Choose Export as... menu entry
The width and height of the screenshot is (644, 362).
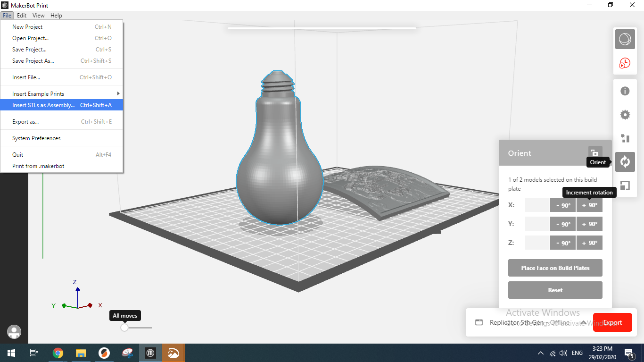(62, 122)
